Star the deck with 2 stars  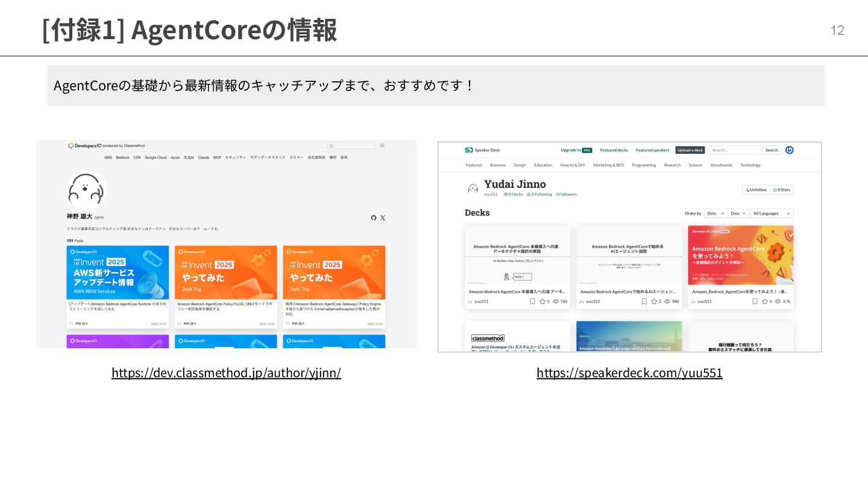click(x=654, y=301)
